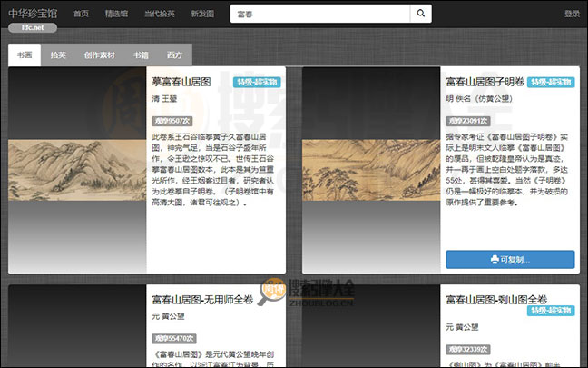588x368 pixels.
Task: Click the 特级-超实物 badge on 子明卷
Action: coord(551,83)
